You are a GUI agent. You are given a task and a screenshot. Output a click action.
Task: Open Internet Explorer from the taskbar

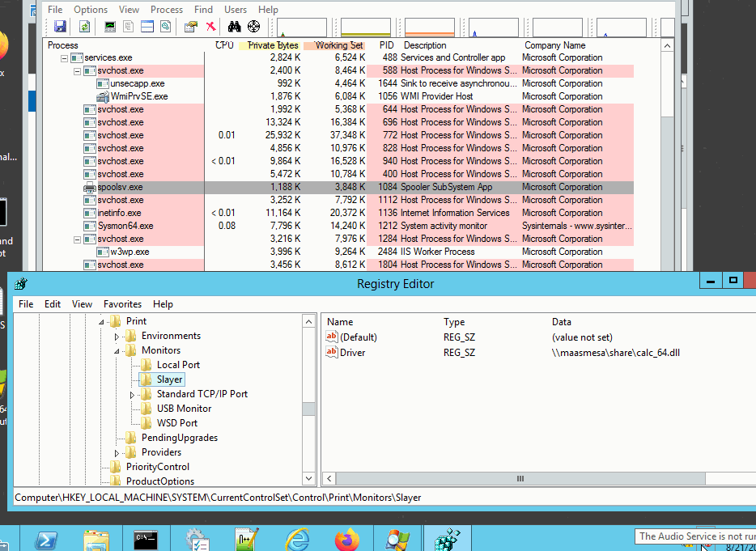pyautogui.click(x=298, y=540)
